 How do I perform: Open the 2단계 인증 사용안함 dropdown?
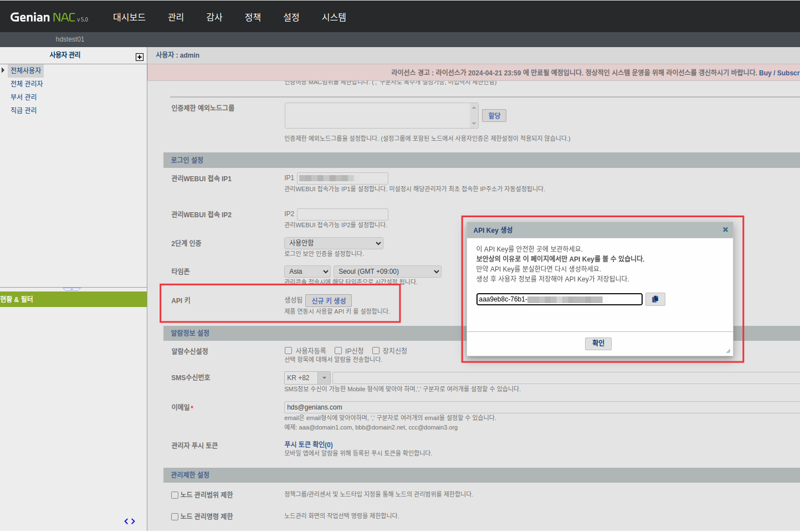(333, 243)
